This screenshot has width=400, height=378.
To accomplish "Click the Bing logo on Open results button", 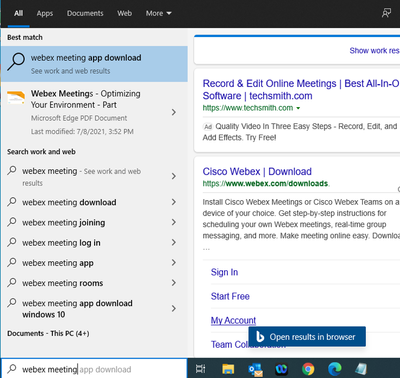I will (260, 337).
